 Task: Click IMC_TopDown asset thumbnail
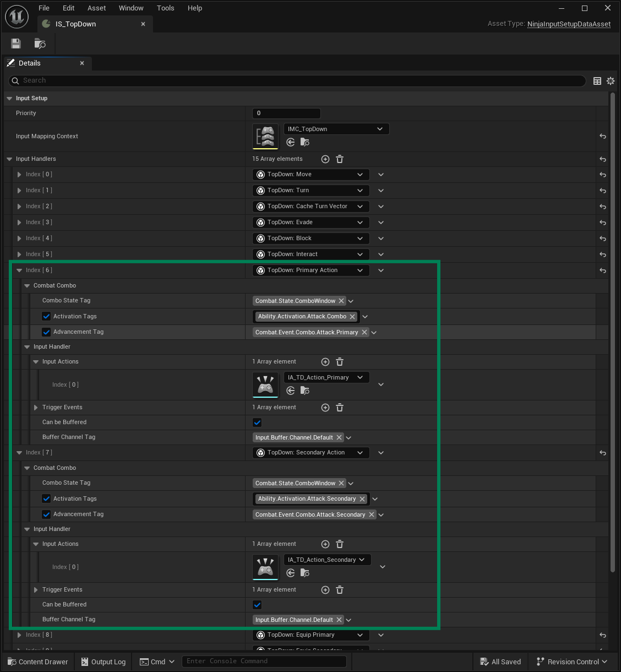265,136
